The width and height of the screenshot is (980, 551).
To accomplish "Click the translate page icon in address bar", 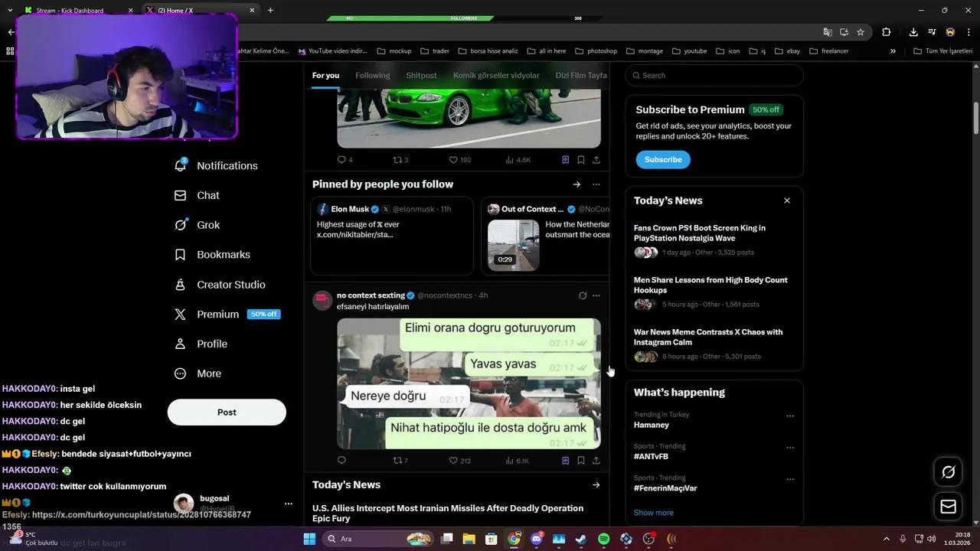I will (x=828, y=32).
